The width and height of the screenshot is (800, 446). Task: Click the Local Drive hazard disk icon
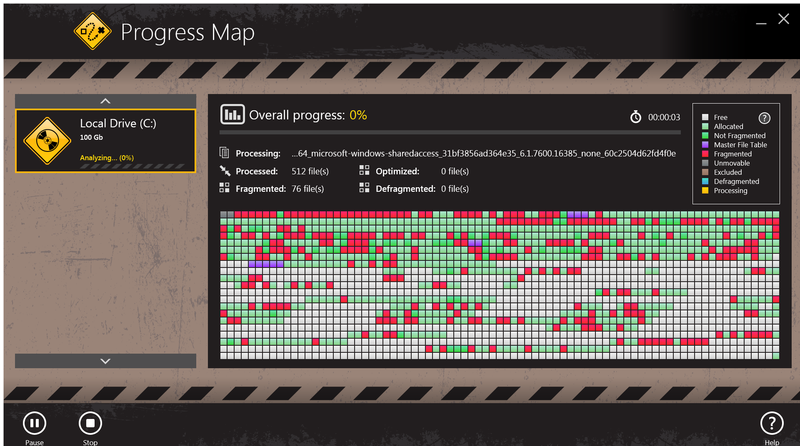(x=45, y=139)
